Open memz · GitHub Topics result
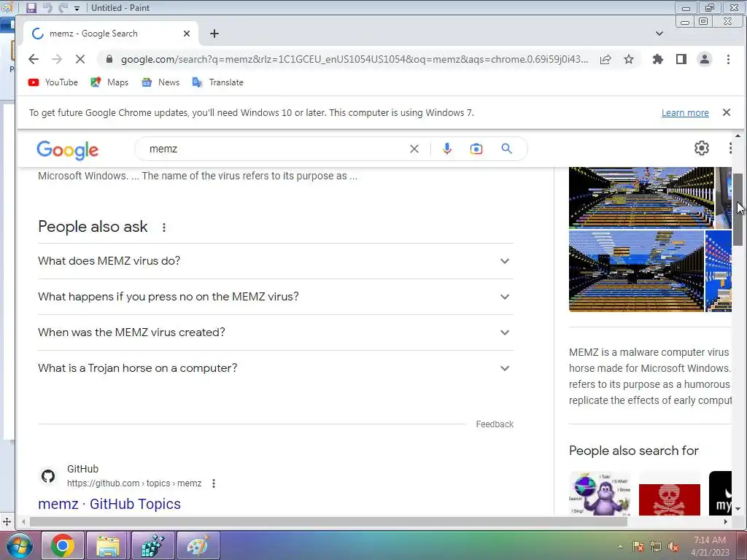The image size is (747, 560). (x=109, y=504)
